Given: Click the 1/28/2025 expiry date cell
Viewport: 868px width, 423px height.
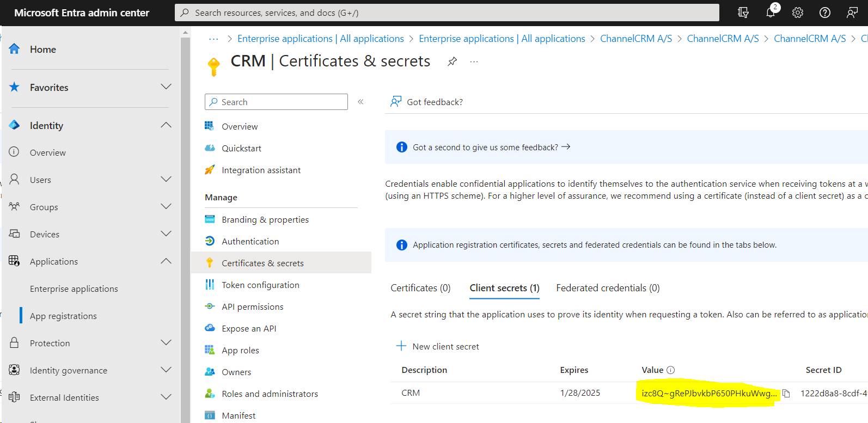Looking at the screenshot, I should 580,393.
